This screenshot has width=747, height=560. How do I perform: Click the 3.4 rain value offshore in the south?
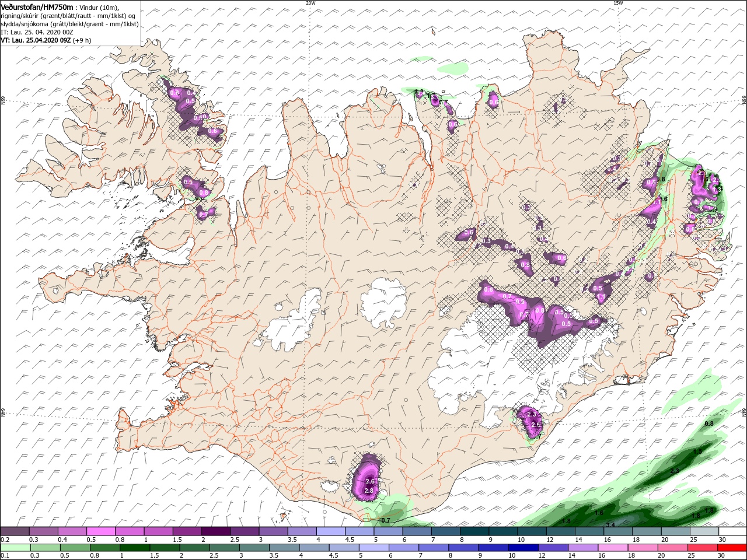pos(610,525)
